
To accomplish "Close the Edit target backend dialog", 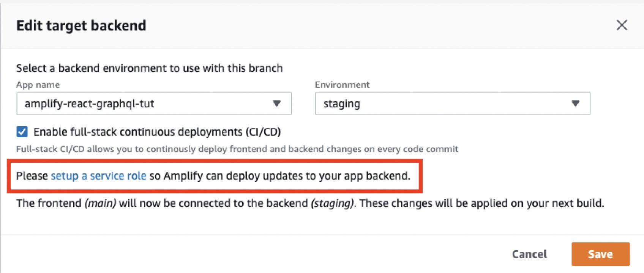I will point(622,25).
